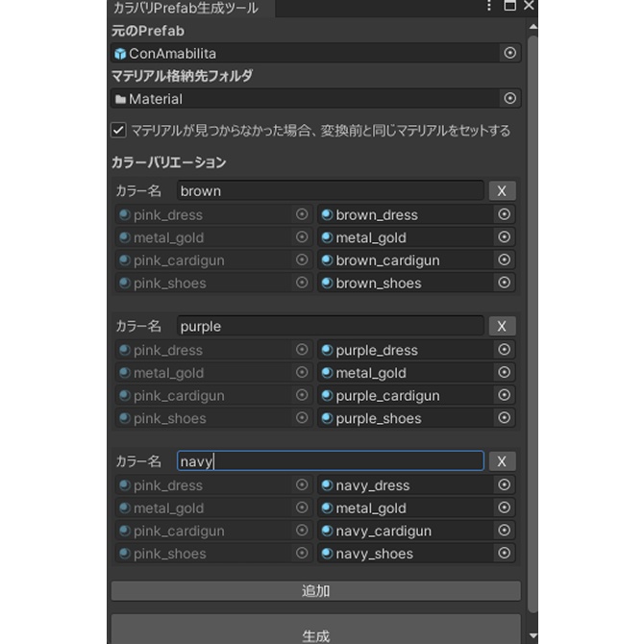
Task: Click picker beside pink_shoes in navy group
Action: tap(302, 554)
